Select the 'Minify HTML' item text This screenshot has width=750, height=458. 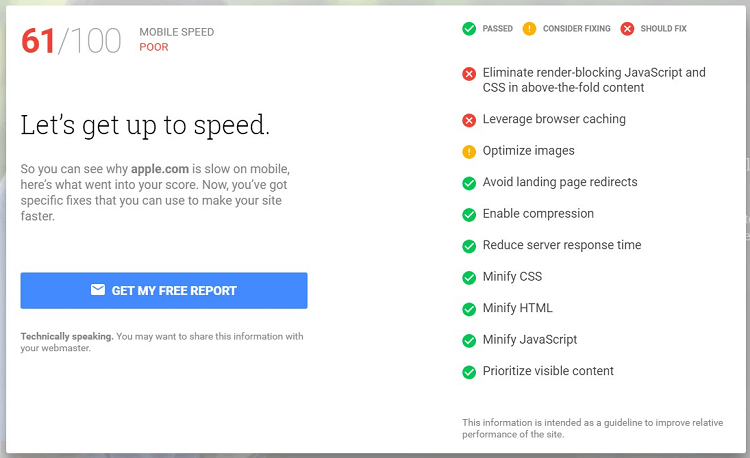click(x=518, y=308)
